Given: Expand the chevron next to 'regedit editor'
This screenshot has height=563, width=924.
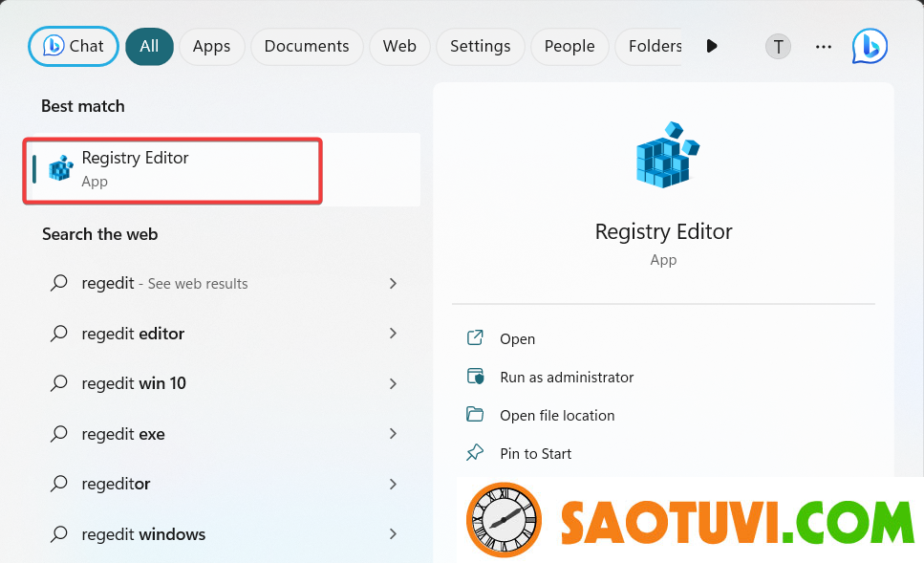Looking at the screenshot, I should click(393, 334).
